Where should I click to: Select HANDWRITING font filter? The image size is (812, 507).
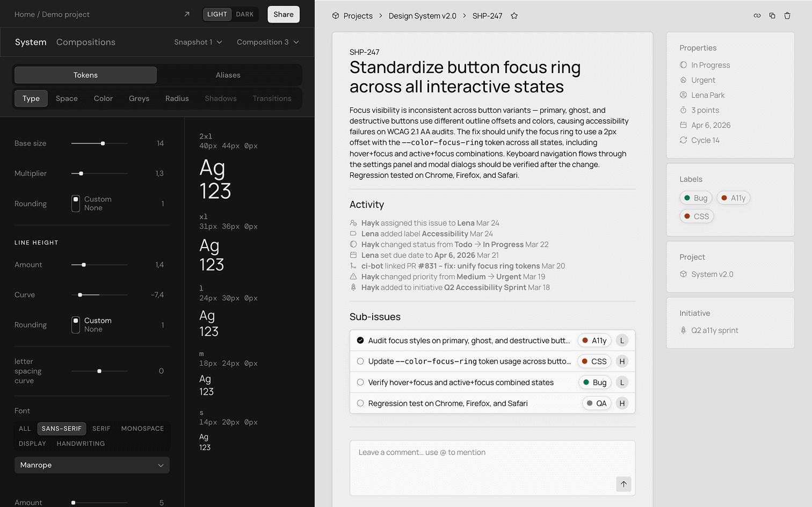[81, 444]
